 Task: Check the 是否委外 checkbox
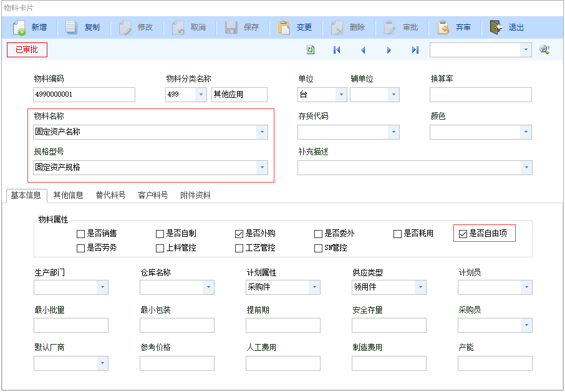tap(318, 234)
